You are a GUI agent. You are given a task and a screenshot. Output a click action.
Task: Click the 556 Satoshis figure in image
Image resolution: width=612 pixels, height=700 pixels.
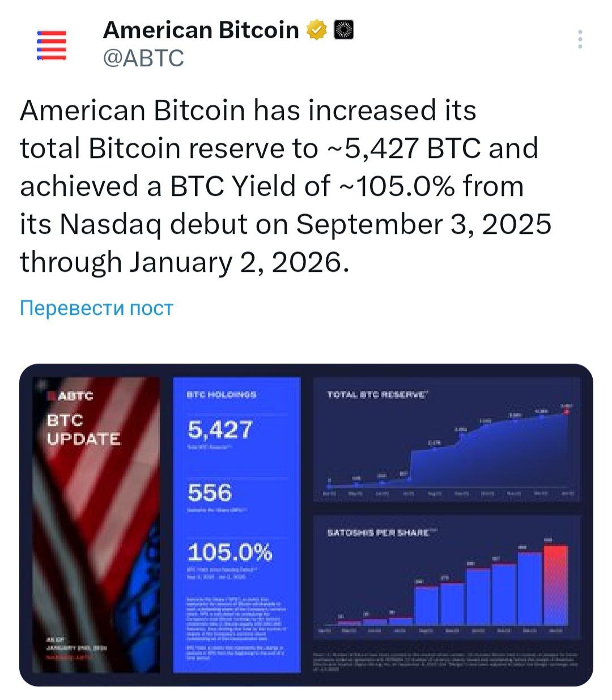pyautogui.click(x=210, y=493)
